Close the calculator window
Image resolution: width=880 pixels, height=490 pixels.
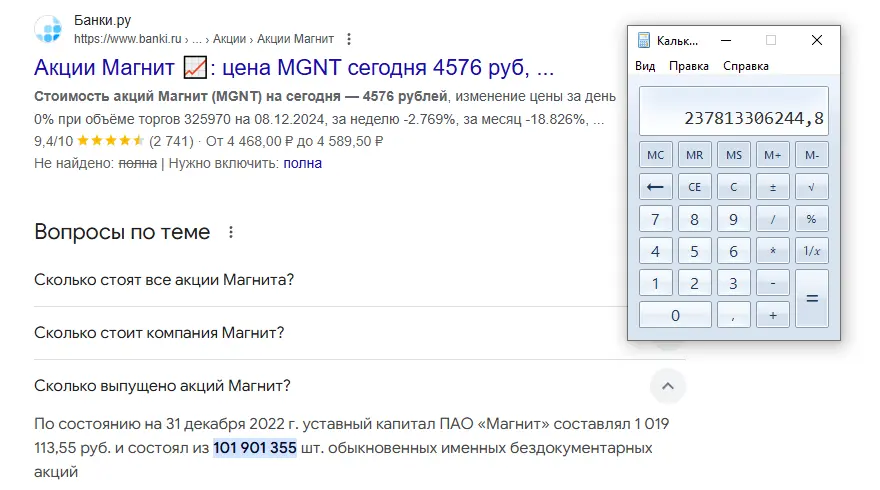point(817,40)
